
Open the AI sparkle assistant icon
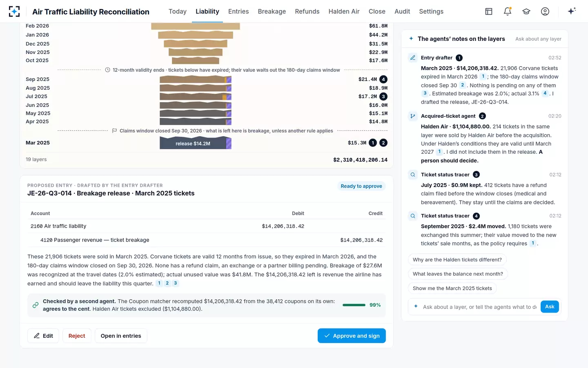click(572, 11)
